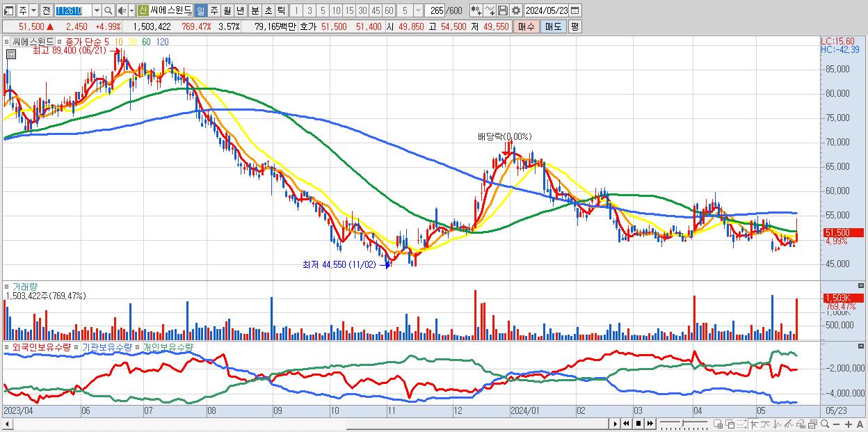
Task: Click the minus zoom-out icon
Action: pyautogui.click(x=836, y=424)
